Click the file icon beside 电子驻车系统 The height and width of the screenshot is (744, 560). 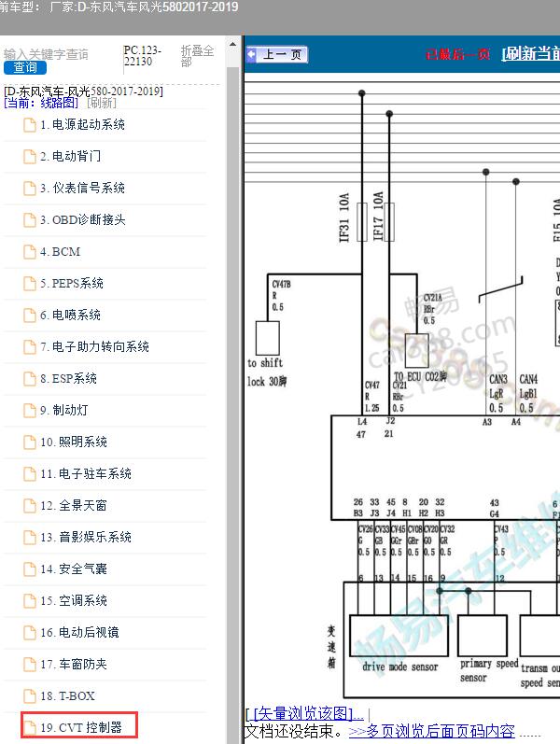click(x=30, y=474)
